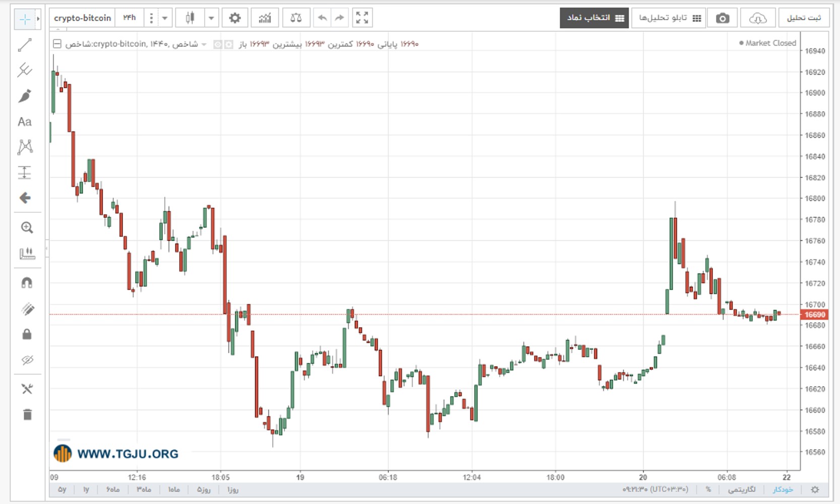Toggle lock all drawing tools

tap(27, 334)
